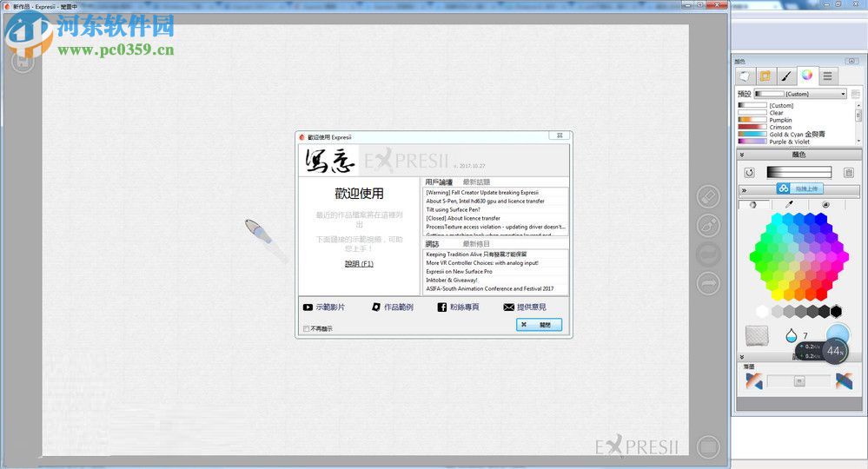Click the undo round canvas button
The width and height of the screenshot is (868, 469).
click(708, 254)
